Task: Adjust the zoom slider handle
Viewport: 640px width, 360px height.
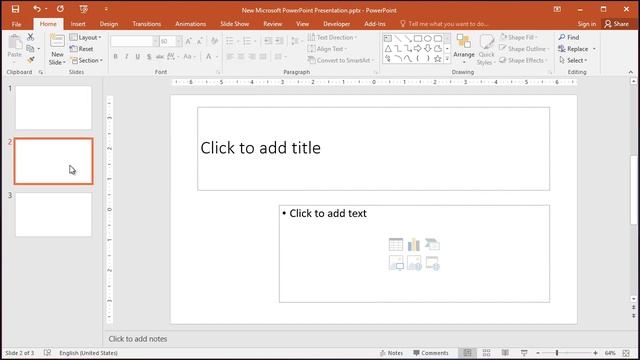Action: coord(557,353)
